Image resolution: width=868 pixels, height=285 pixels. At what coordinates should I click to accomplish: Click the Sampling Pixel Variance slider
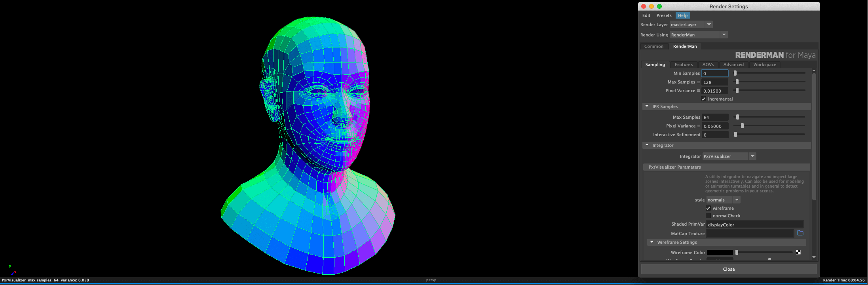(x=769, y=90)
